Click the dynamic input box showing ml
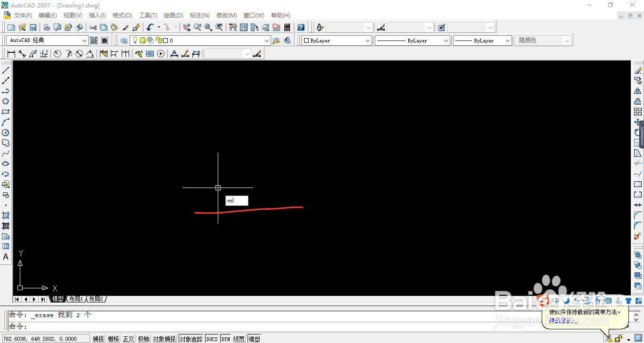Viewport: 644px width, 343px height. (237, 201)
